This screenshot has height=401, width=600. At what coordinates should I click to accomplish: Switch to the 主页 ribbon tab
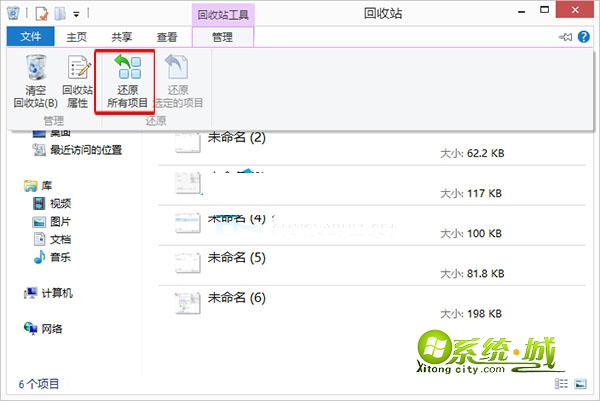(x=78, y=37)
